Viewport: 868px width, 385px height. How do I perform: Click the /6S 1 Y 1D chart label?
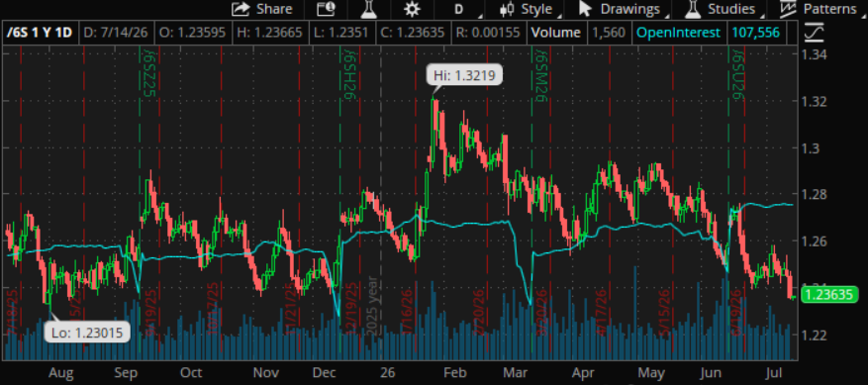[39, 32]
